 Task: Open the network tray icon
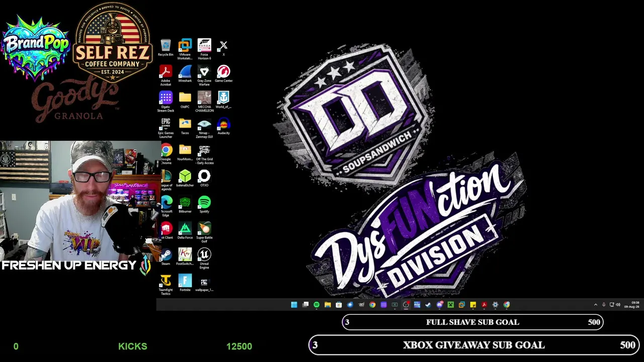(612, 305)
